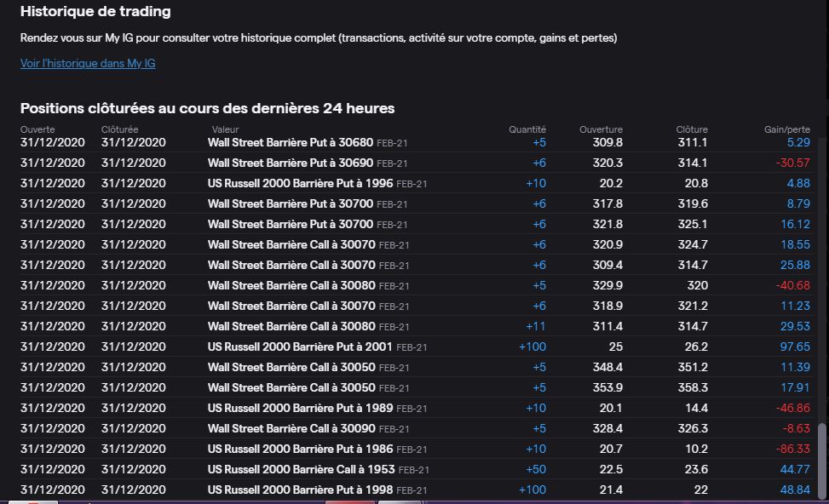
Task: Click the opening price 309.8
Action: (x=607, y=143)
